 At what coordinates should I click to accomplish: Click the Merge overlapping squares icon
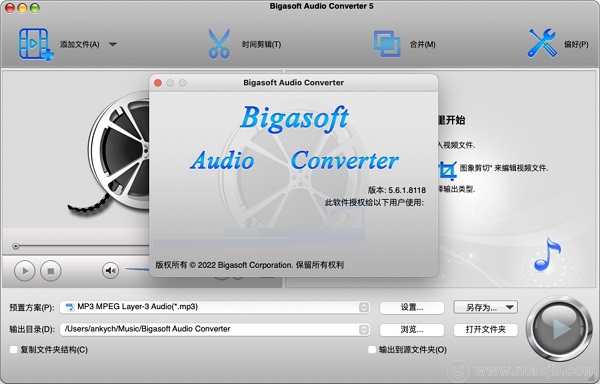point(387,44)
